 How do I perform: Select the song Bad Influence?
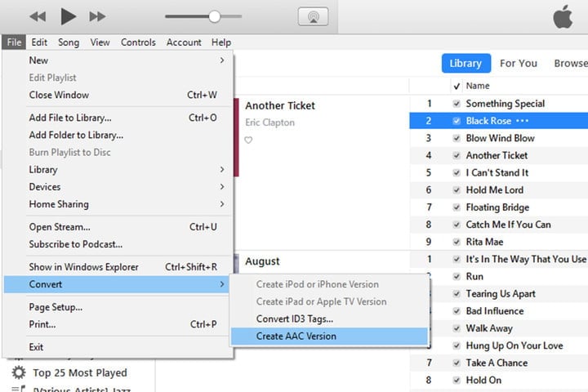click(495, 311)
